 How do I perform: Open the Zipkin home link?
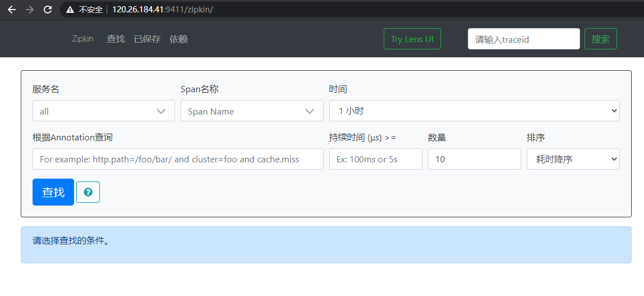pos(82,39)
